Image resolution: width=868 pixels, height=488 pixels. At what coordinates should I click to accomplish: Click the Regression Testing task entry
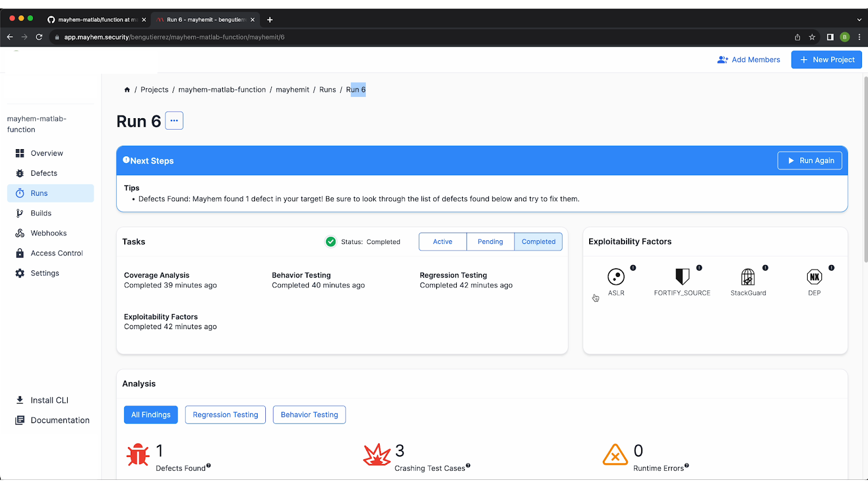click(x=466, y=280)
